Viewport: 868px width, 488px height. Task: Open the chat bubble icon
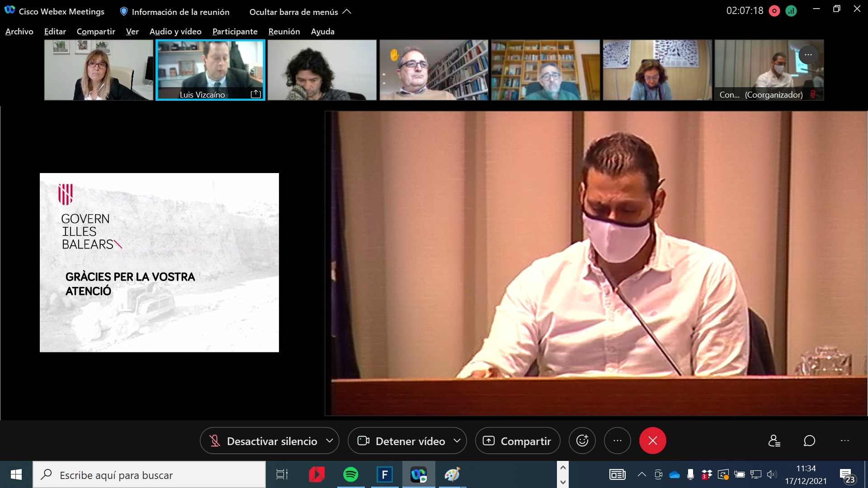(x=809, y=441)
